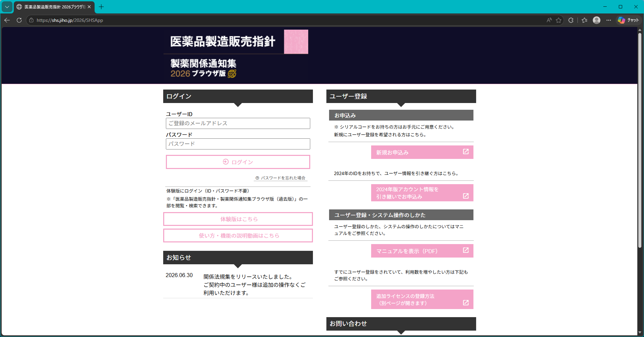Open the favorites list icon
Image resolution: width=644 pixels, height=337 pixels.
584,20
